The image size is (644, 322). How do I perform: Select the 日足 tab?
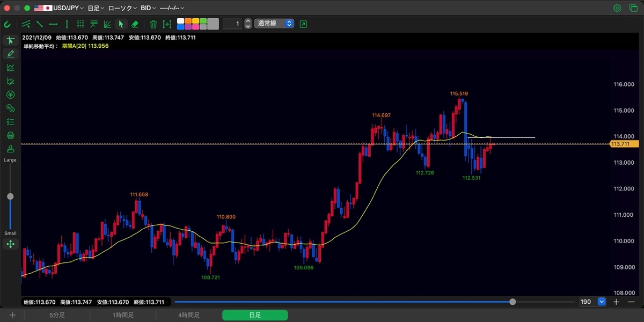255,315
